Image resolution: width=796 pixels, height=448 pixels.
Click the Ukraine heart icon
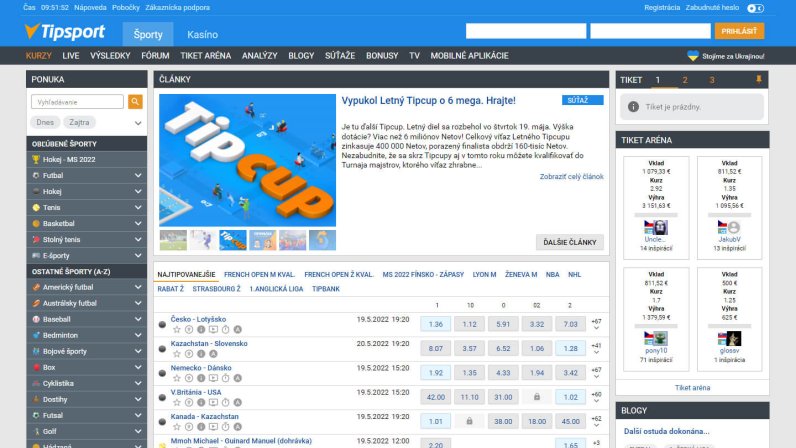692,56
